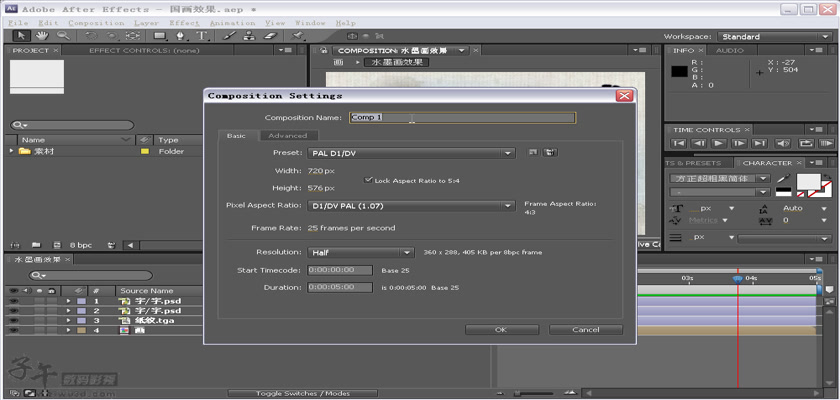Screen dimensions: 840x400
Task: Click layer 4 tan label color swatch
Action: coord(81,330)
